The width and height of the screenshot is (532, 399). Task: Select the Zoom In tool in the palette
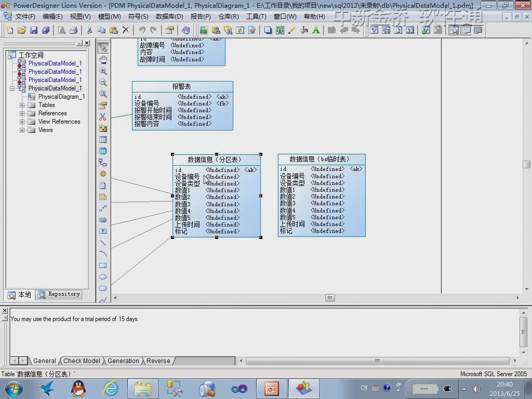click(x=103, y=71)
